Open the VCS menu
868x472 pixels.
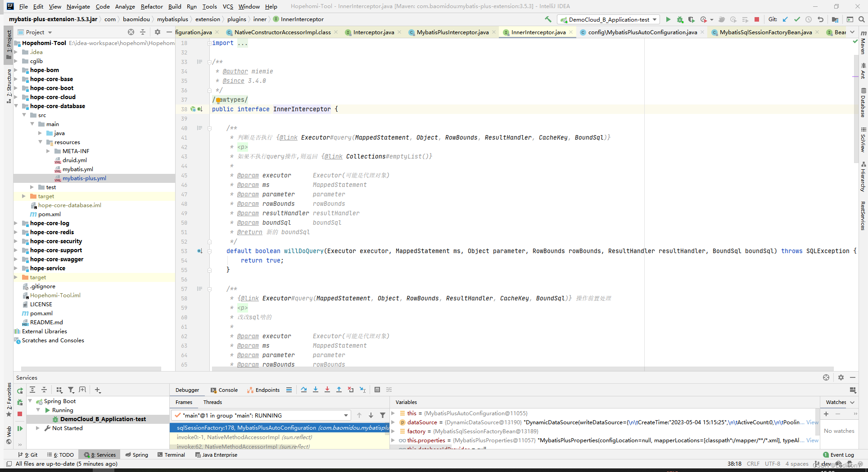point(228,6)
